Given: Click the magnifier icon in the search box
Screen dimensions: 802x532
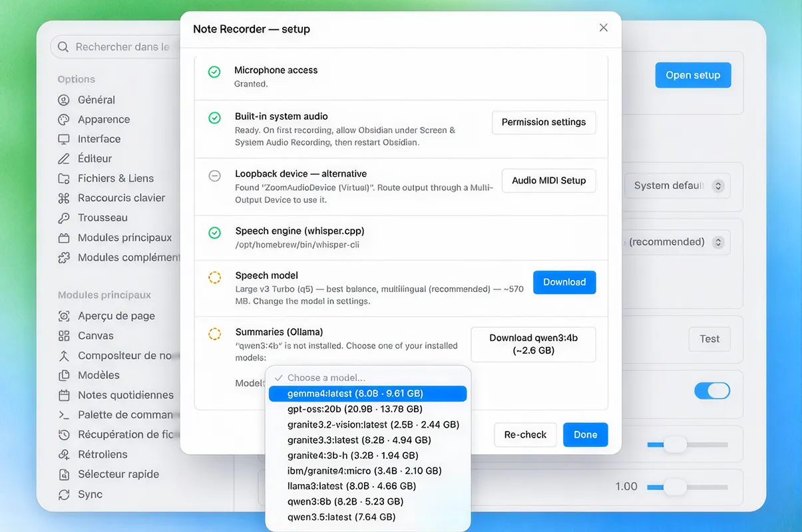Looking at the screenshot, I should point(63,47).
